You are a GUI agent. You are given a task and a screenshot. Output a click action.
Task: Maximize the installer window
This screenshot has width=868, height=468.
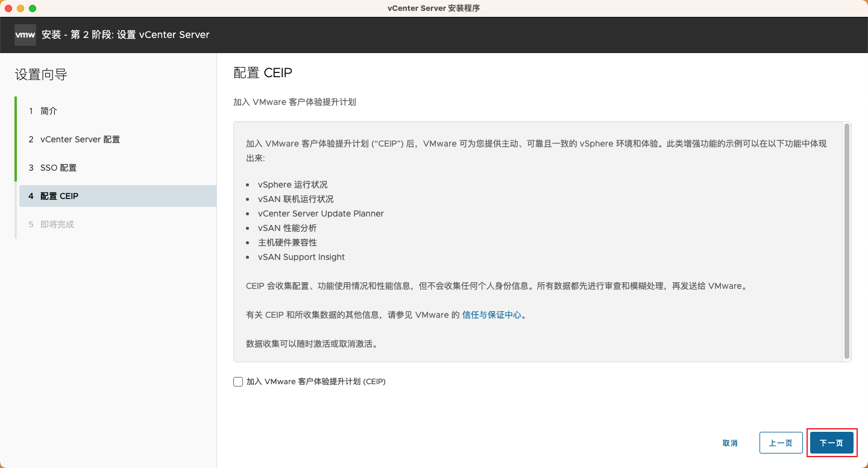pos(33,8)
